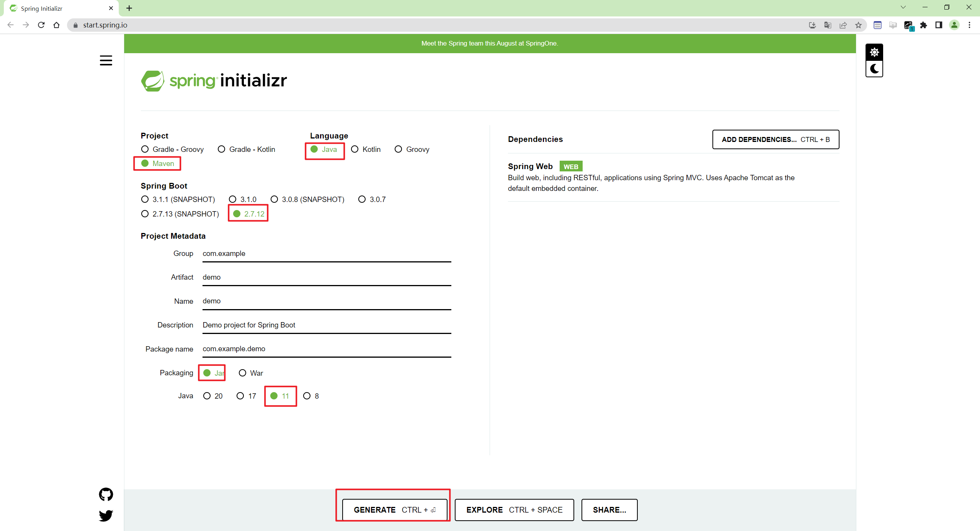Switch to Spring Initializr browser tab
The image size is (980, 531).
tap(61, 8)
